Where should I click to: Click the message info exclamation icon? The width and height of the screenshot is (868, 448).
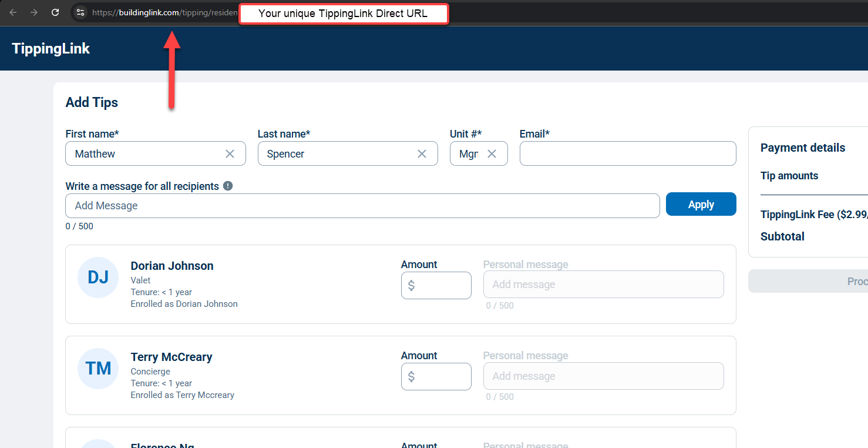point(228,186)
